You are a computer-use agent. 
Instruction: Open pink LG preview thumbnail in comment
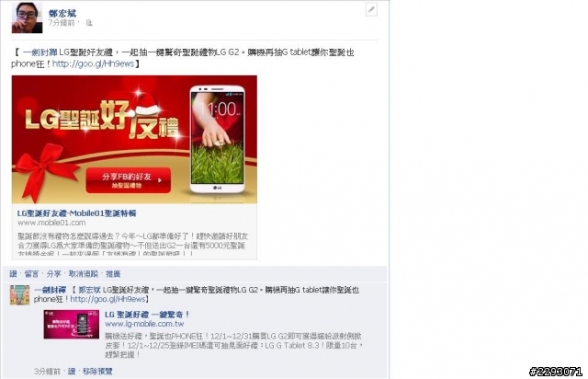(72, 324)
